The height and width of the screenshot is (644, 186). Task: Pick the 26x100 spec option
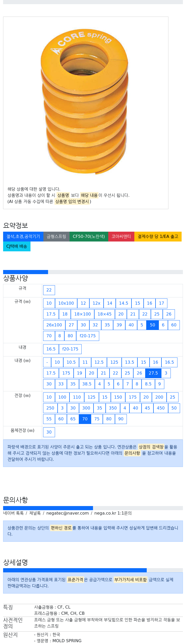[x=54, y=325]
